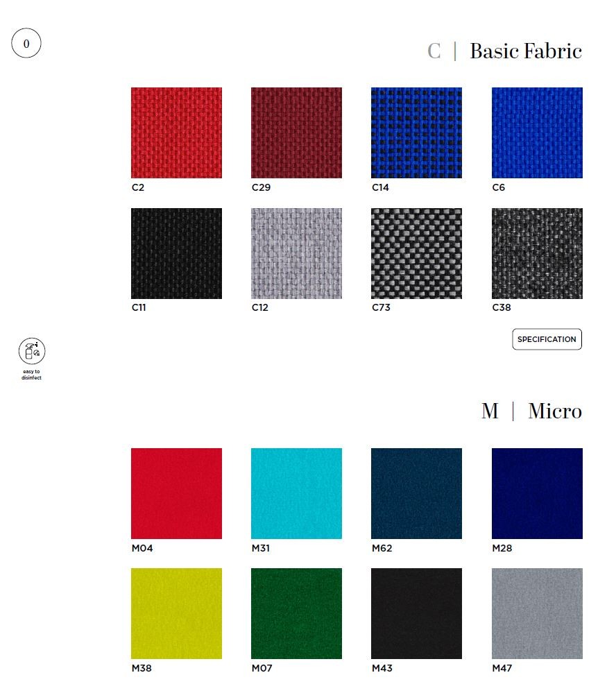Select the M07 green Micro swatch
The height and width of the screenshot is (700, 607).
[296, 613]
